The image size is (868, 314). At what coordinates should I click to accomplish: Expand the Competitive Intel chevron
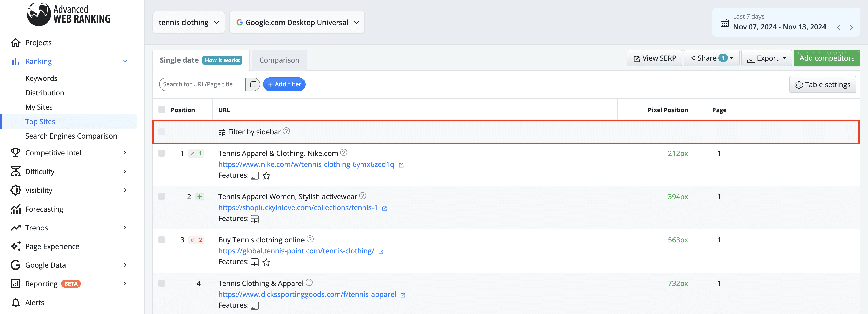tap(125, 153)
